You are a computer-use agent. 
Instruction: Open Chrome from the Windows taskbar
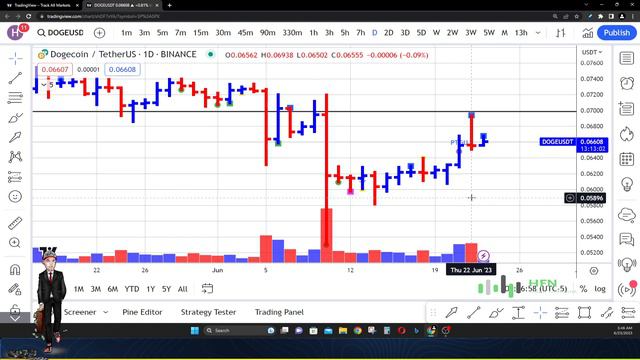point(358,331)
